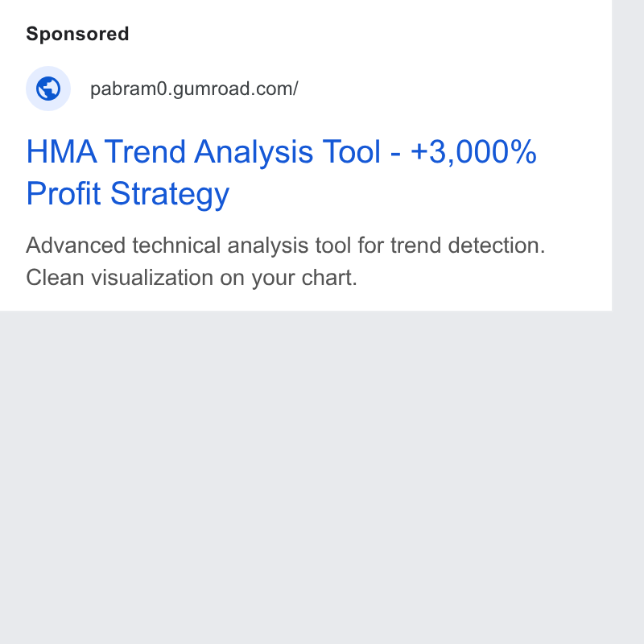The image size is (644, 644).
Task: Click the '+3,000%' text in headline
Action: [x=473, y=152]
